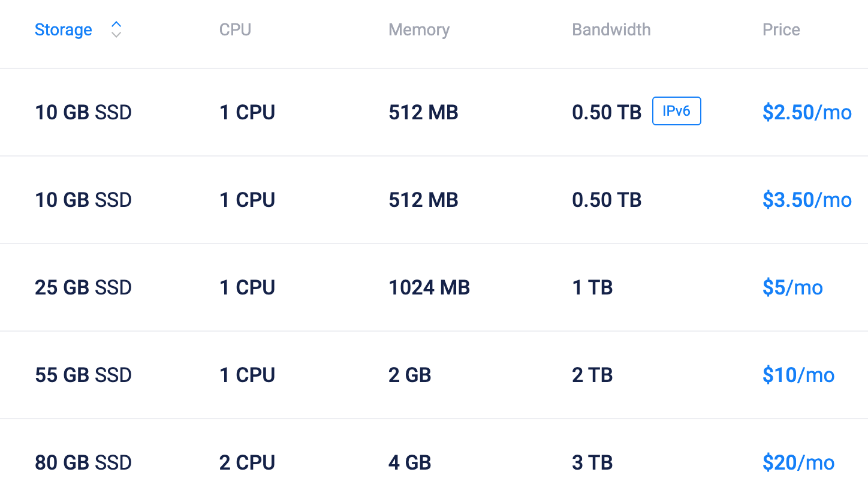Select the 80 GB SSD storage row
Viewport: 868px width, 499px height.
(x=83, y=462)
